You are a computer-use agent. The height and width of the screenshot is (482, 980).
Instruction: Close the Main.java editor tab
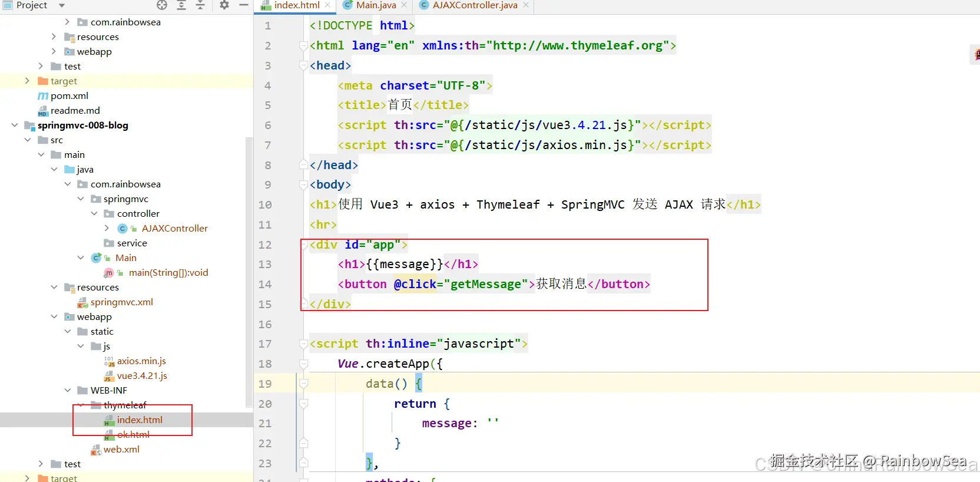point(404,5)
